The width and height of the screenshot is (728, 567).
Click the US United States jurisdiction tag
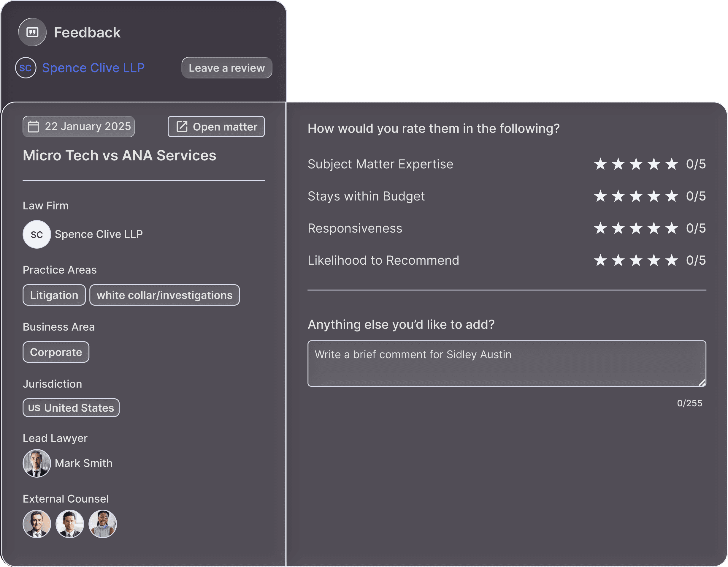[71, 408]
